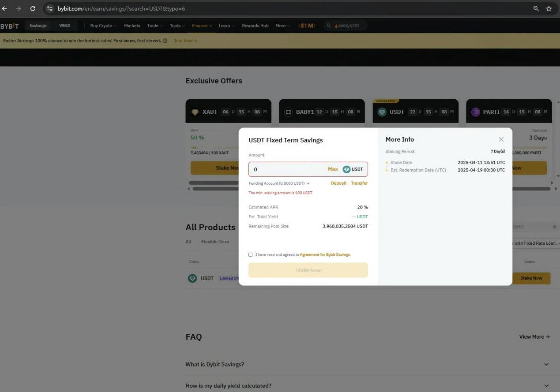Viewport: 560px width, 392px height.
Task: Open the Funding Account selector dropdown
Action: pyautogui.click(x=279, y=183)
